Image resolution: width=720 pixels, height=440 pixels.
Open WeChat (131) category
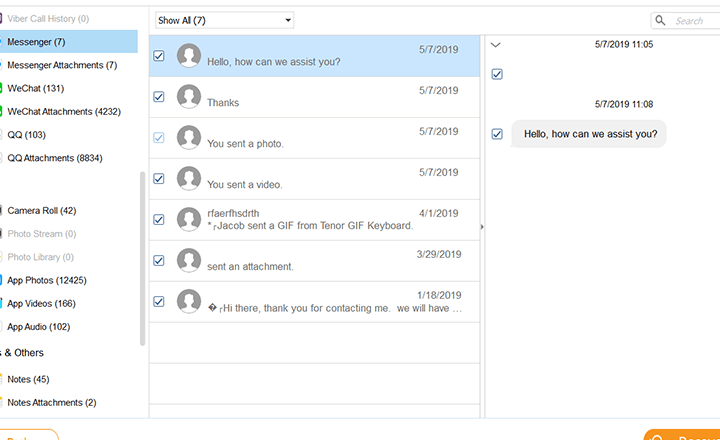[x=35, y=88]
